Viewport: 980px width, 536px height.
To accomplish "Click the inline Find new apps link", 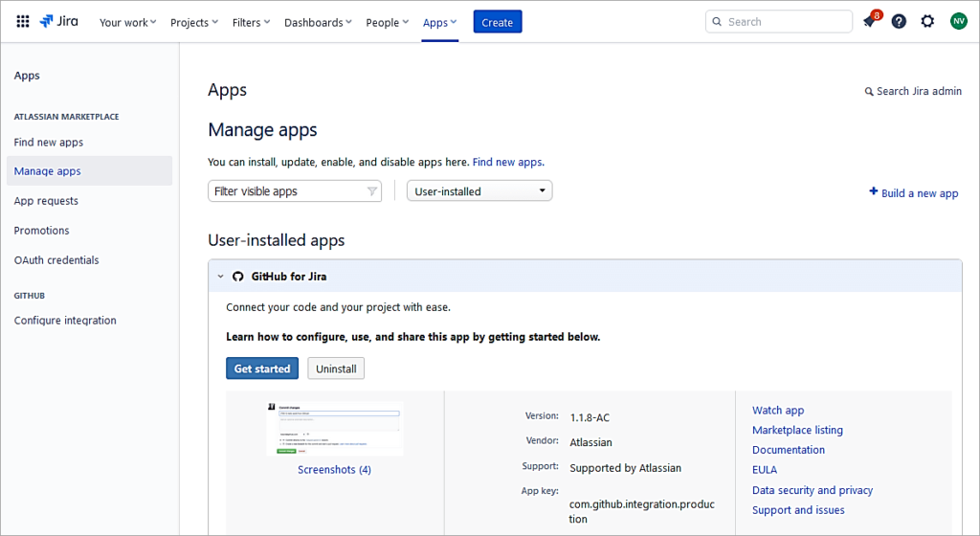I will coord(508,163).
